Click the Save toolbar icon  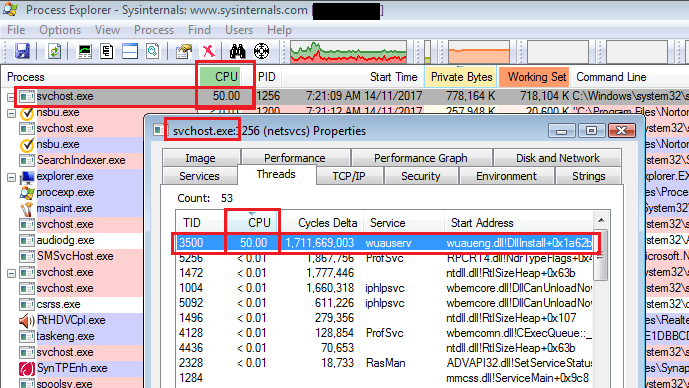click(22, 51)
